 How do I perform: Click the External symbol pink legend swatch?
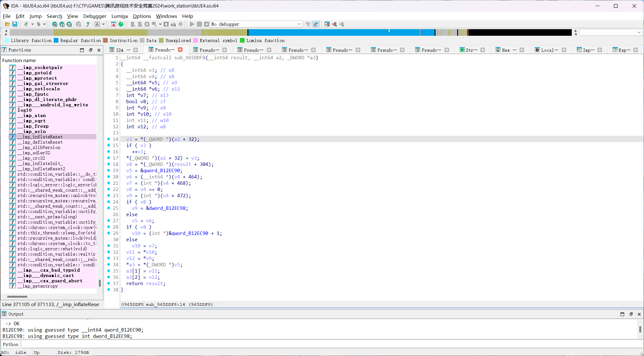(195, 40)
